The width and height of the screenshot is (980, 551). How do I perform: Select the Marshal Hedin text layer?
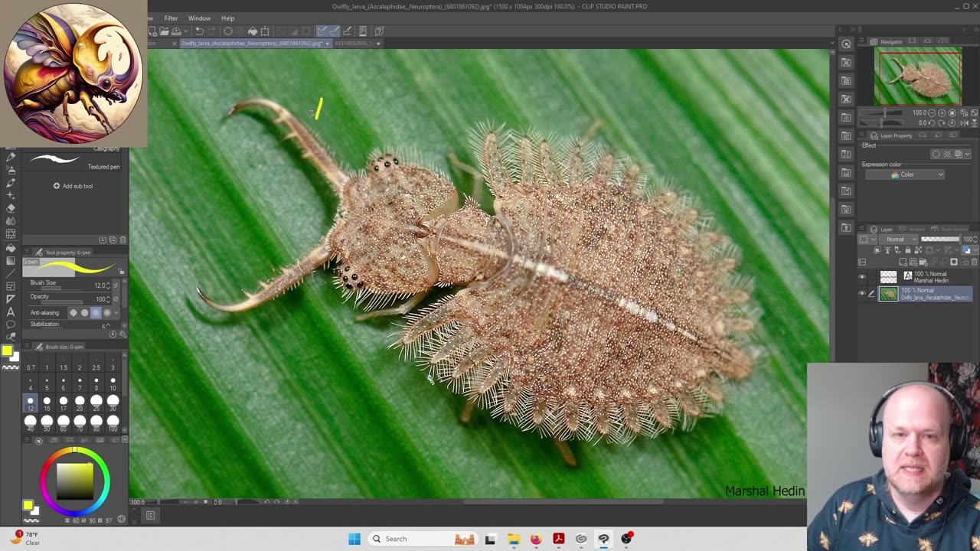click(x=925, y=277)
